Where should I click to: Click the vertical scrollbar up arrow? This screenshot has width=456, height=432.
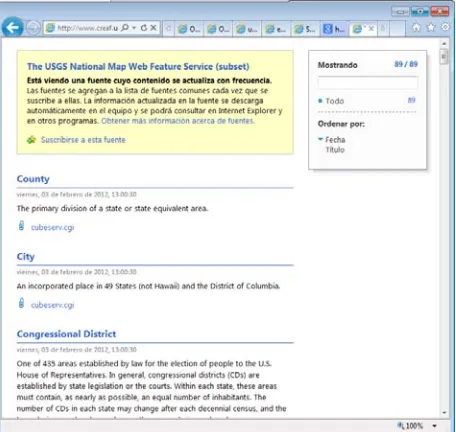(444, 43)
